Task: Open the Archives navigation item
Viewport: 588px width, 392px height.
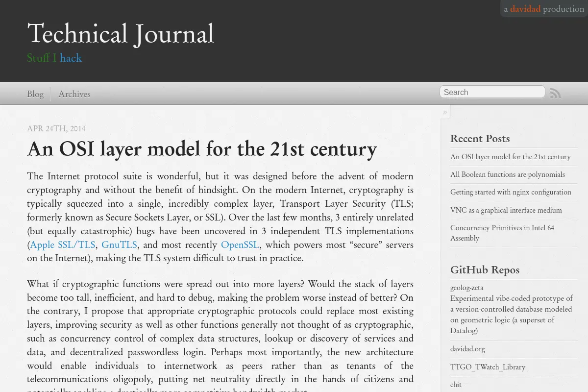Action: (74, 94)
